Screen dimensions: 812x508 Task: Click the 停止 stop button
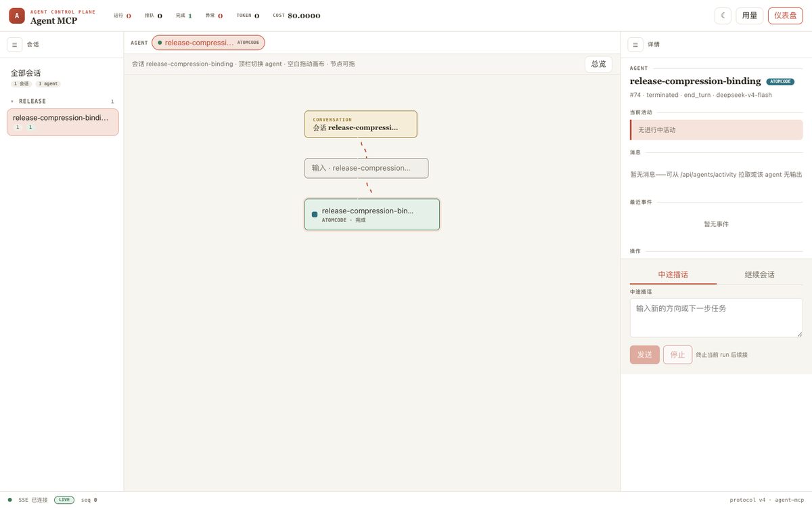677,354
